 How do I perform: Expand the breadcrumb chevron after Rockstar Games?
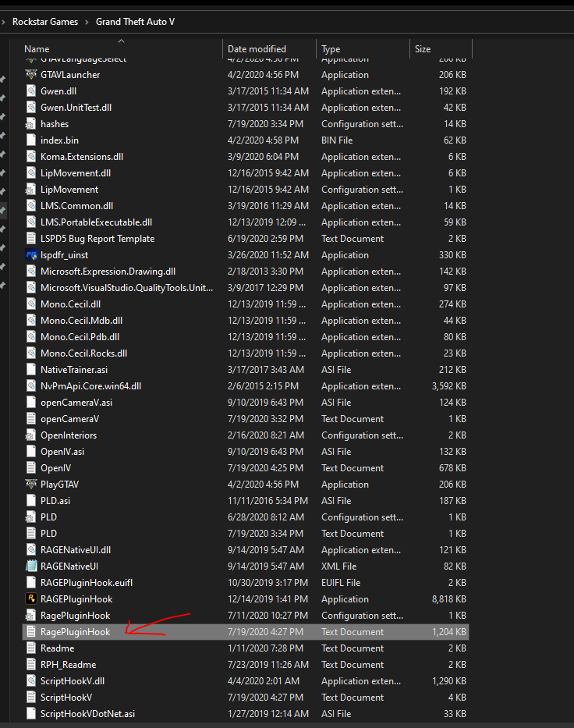[x=87, y=22]
